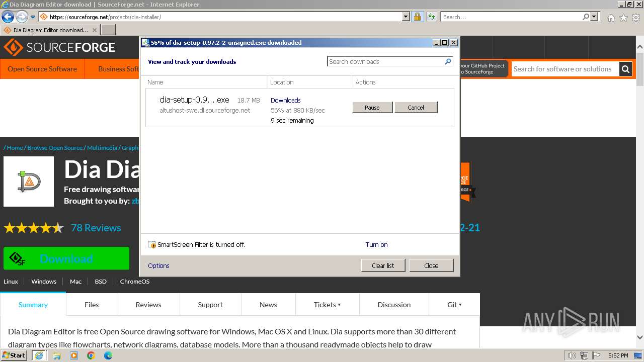Click the green Download button
This screenshot has width=644, height=362.
66,258
